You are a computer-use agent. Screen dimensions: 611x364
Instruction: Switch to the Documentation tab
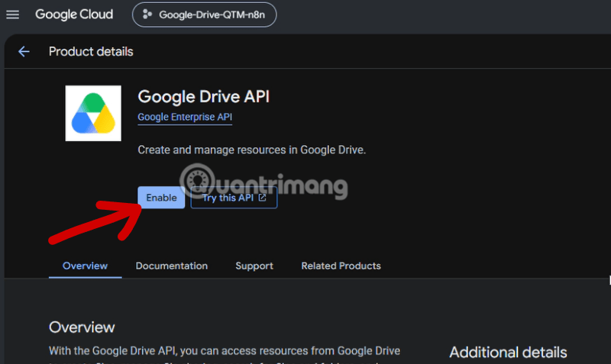click(x=171, y=266)
